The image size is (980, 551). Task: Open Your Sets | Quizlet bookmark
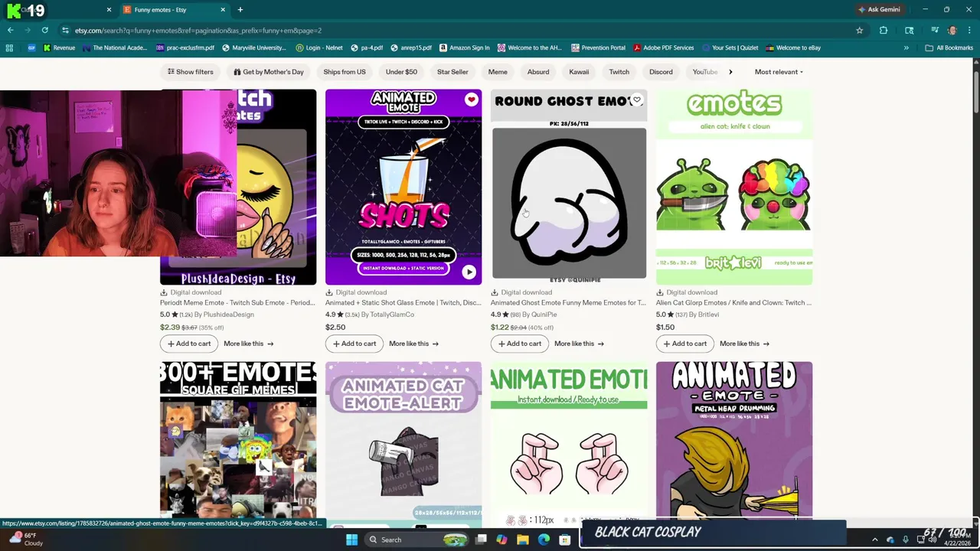(x=729, y=47)
